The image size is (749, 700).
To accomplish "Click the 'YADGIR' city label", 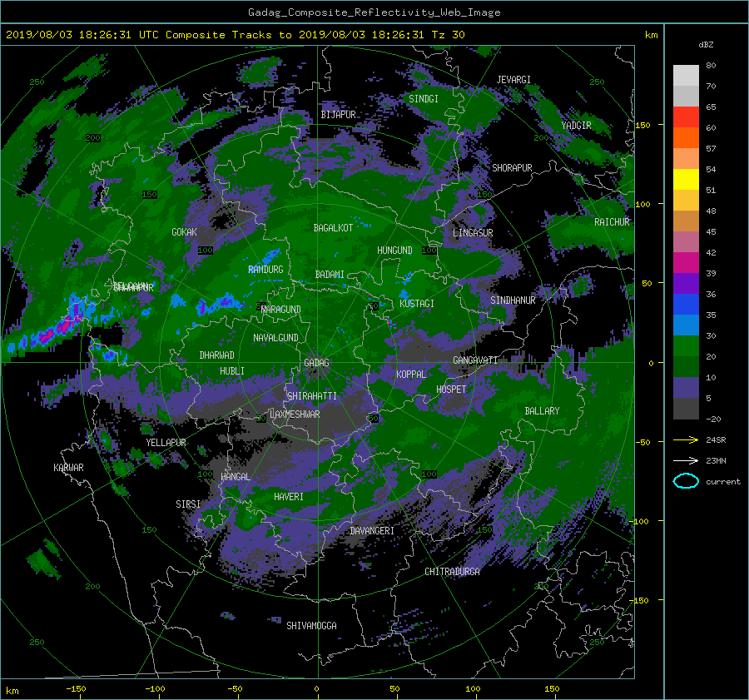I will coord(576,126).
